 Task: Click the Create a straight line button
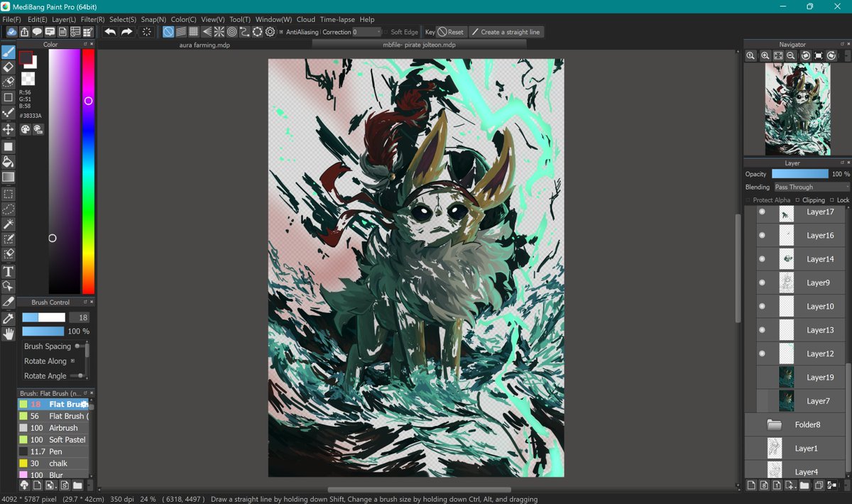(506, 32)
